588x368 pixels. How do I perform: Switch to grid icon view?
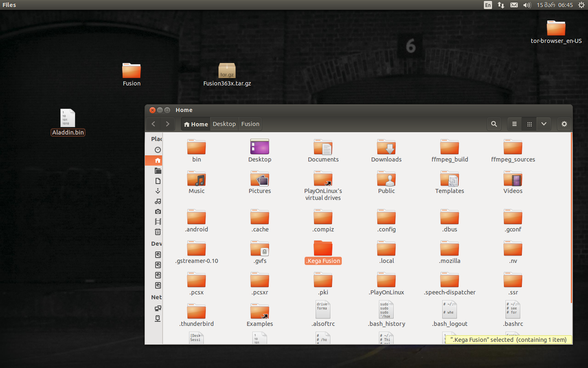tap(529, 124)
